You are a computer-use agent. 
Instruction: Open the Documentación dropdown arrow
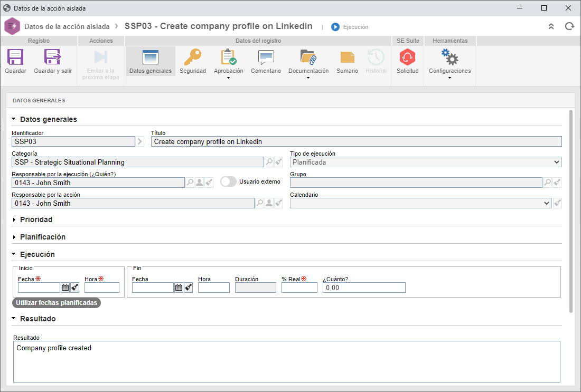click(x=308, y=78)
